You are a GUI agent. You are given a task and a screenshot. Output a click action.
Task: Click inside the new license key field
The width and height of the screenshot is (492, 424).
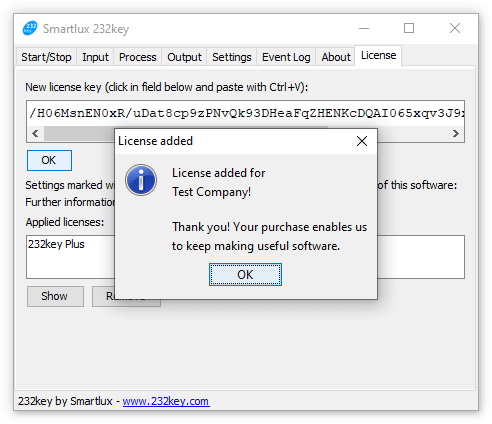(245, 113)
